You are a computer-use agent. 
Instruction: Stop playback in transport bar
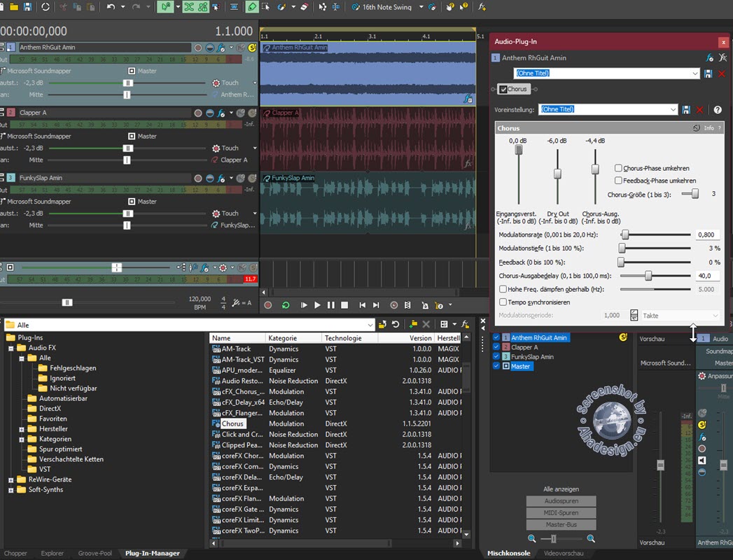click(x=344, y=305)
